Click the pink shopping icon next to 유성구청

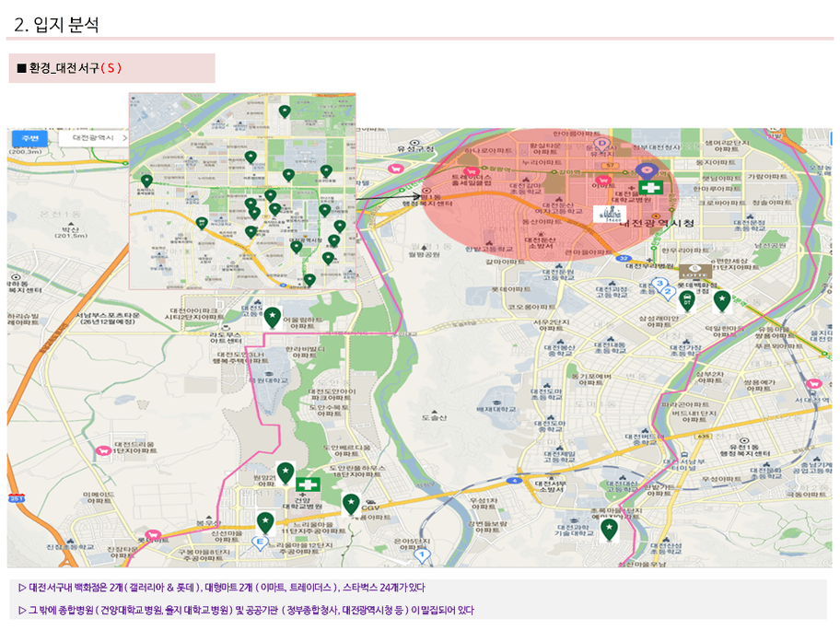coord(396,169)
